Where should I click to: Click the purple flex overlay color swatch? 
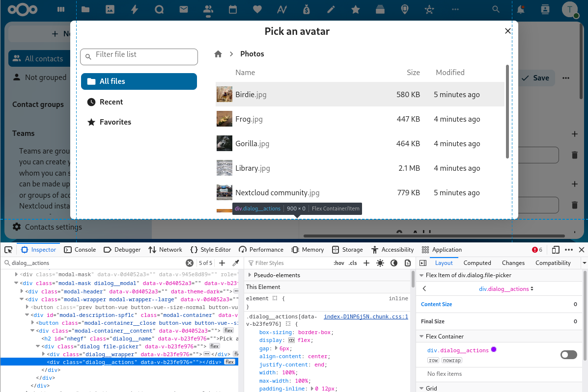point(494,349)
